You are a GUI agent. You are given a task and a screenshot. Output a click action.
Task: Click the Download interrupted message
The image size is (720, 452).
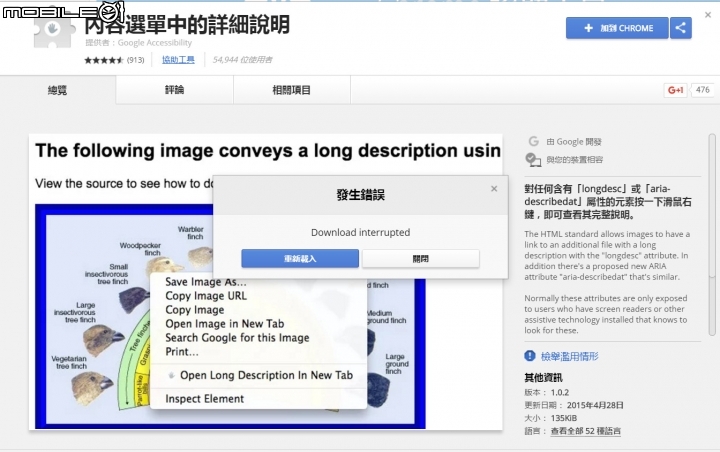pyautogui.click(x=360, y=232)
